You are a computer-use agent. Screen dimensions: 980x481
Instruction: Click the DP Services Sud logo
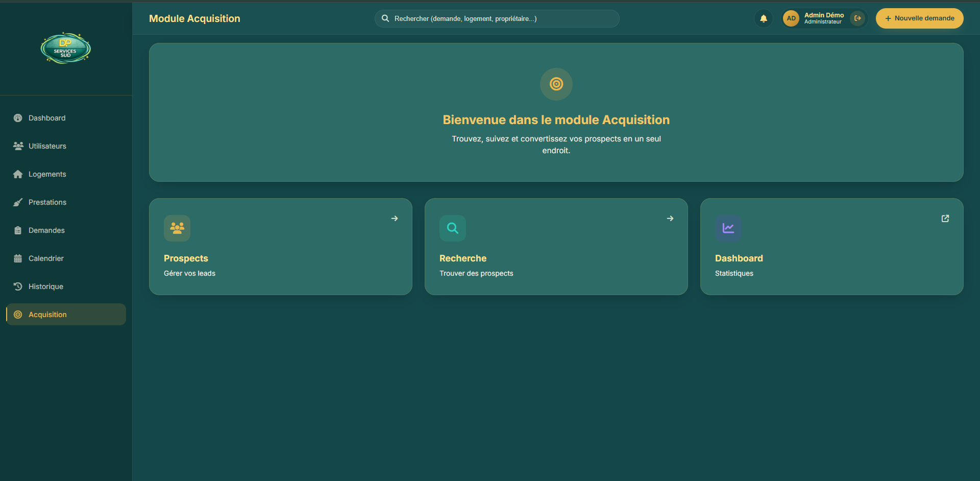tap(66, 49)
